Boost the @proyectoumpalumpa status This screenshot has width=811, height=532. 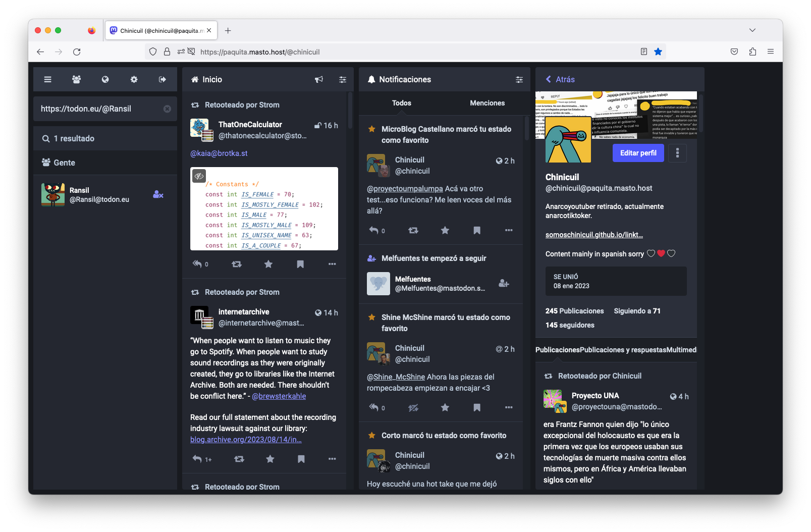[413, 230]
